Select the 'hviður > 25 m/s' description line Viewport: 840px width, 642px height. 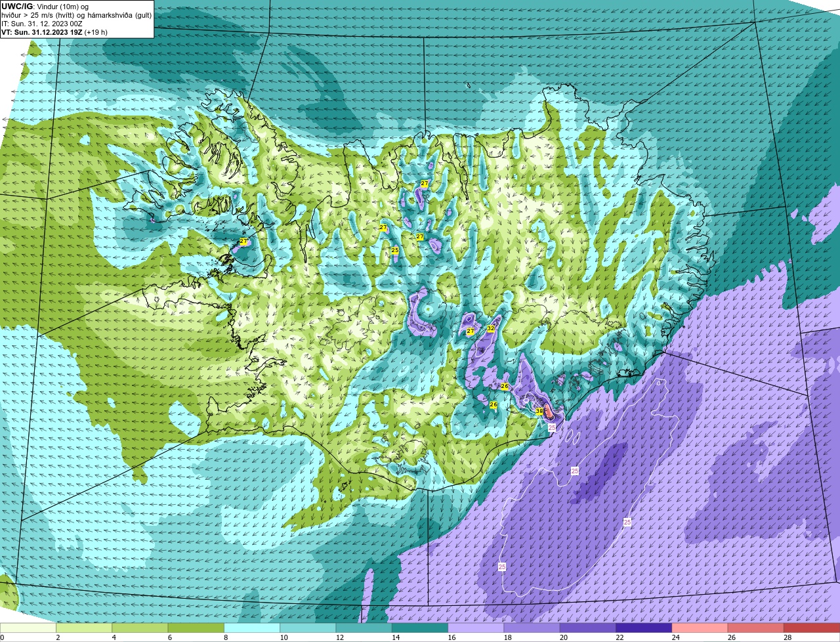pyautogui.click(x=76, y=15)
